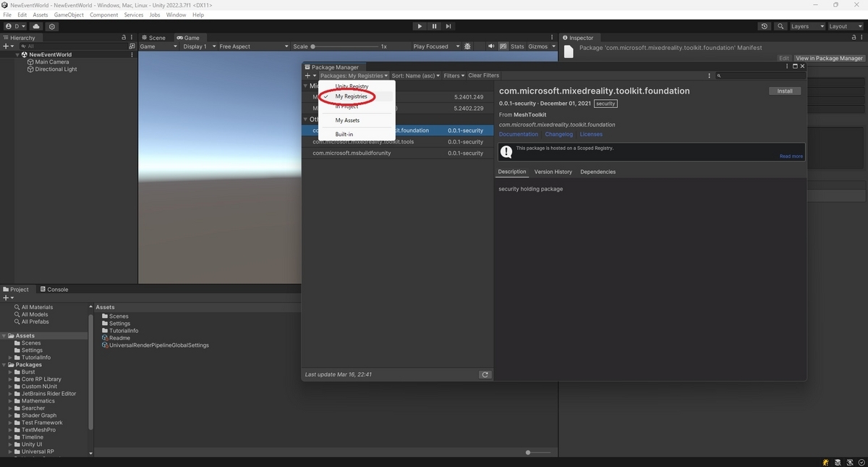
Task: Open the Undo History icon
Action: (x=765, y=26)
